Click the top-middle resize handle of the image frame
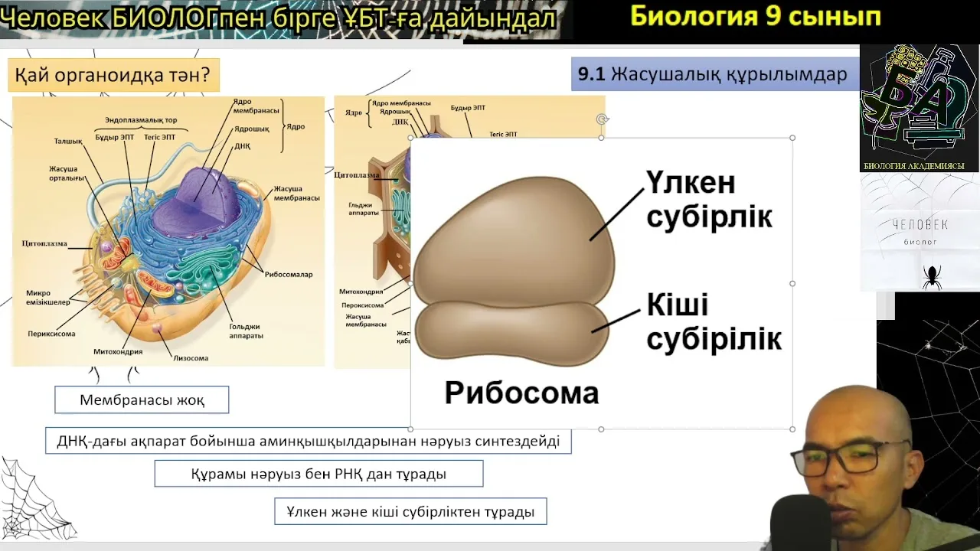The image size is (980, 551). pyautogui.click(x=602, y=139)
